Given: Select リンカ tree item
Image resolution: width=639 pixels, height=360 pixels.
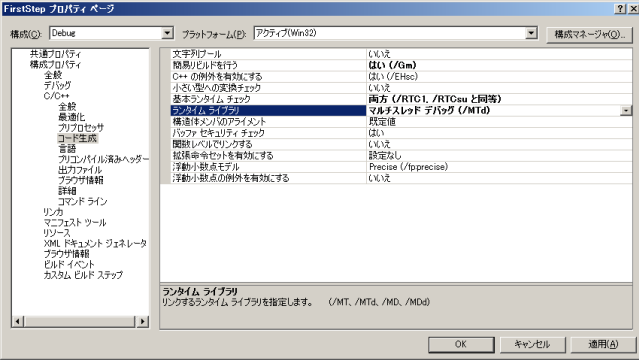Looking at the screenshot, I should [x=53, y=212].
